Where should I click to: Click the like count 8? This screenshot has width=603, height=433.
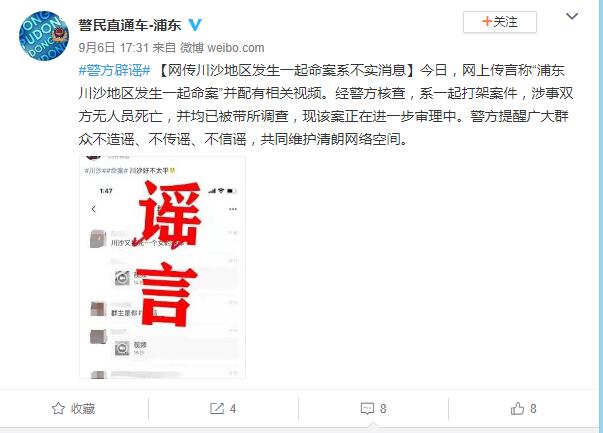[x=533, y=408]
